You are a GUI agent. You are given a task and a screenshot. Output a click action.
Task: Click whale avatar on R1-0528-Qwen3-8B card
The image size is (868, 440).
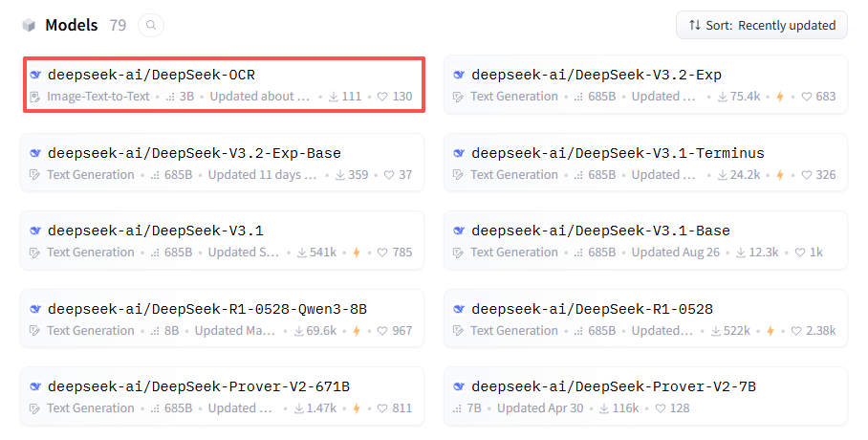point(35,309)
